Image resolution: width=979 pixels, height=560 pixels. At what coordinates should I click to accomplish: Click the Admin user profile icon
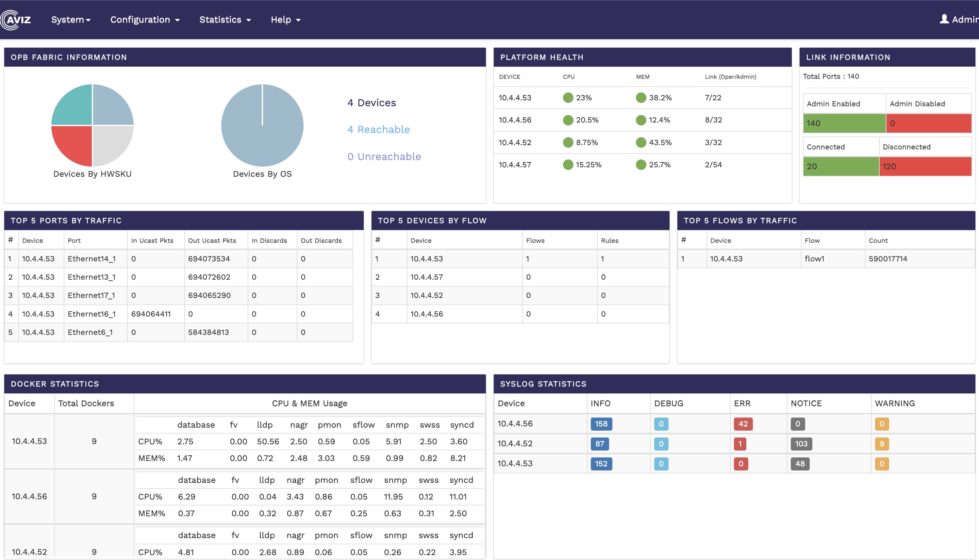click(x=944, y=19)
